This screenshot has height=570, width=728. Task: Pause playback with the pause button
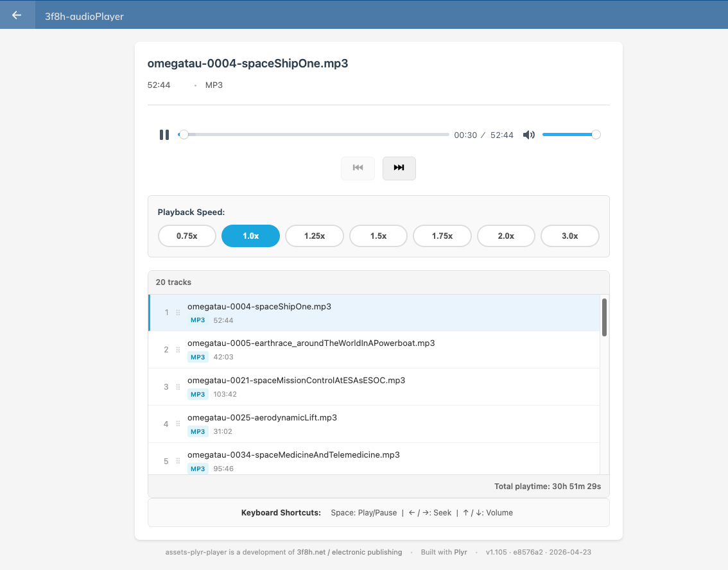pyautogui.click(x=164, y=135)
